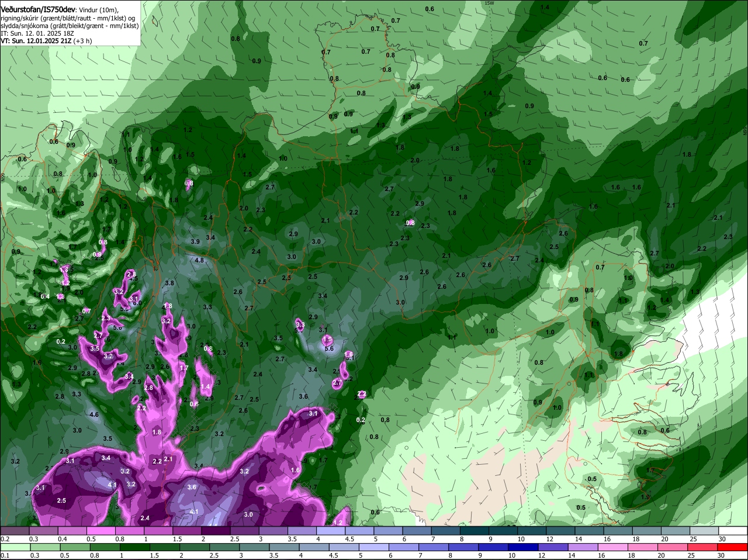Click the 0.1 label under the lower legend
Viewport: 748px width, 560px height.
click(x=5, y=556)
